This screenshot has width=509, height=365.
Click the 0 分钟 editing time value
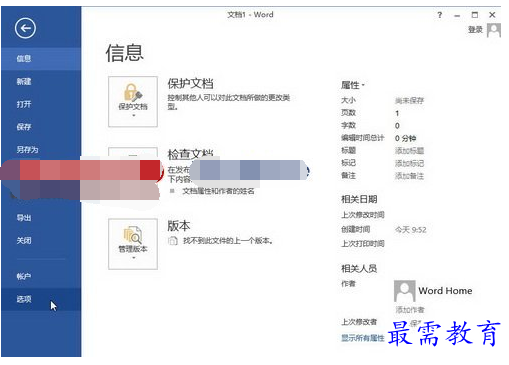(x=405, y=138)
